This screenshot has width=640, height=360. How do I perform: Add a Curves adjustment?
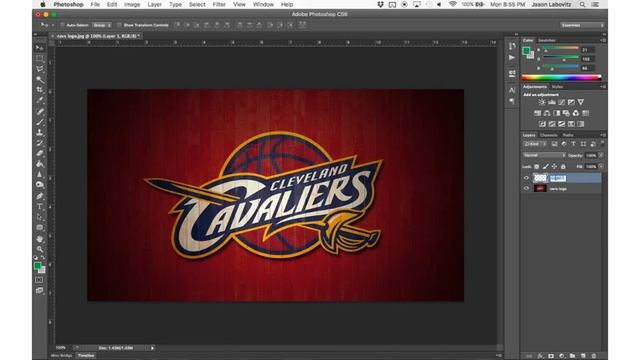[562, 102]
